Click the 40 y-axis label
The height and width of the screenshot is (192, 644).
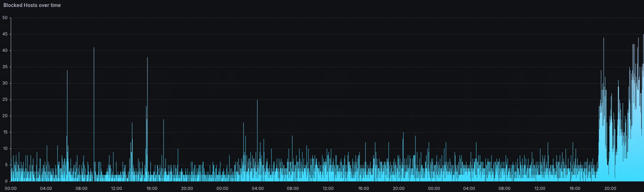pyautogui.click(x=5, y=50)
